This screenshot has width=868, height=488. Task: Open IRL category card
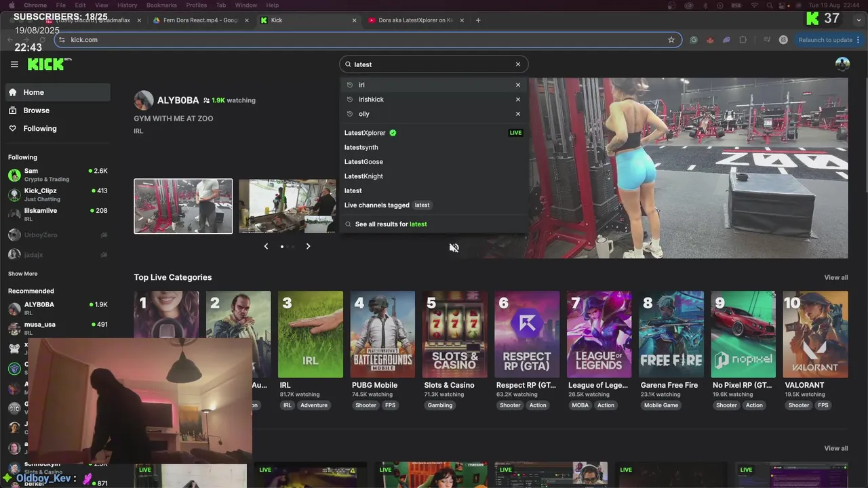(311, 334)
